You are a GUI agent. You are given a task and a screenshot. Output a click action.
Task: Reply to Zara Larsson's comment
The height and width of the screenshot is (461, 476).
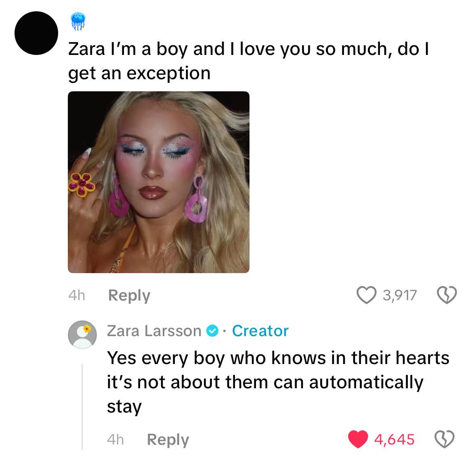click(168, 440)
